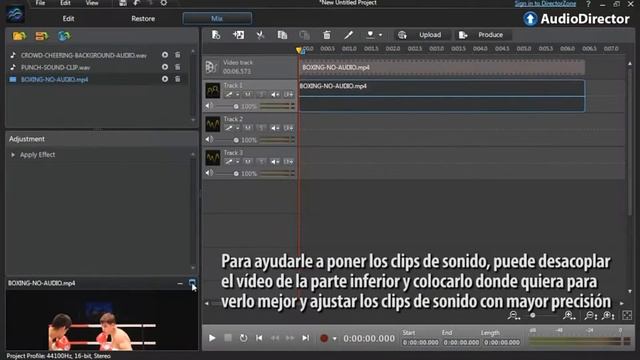Toggle the loop playback button
Viewport: 640px width, 360px height.
pos(243,338)
